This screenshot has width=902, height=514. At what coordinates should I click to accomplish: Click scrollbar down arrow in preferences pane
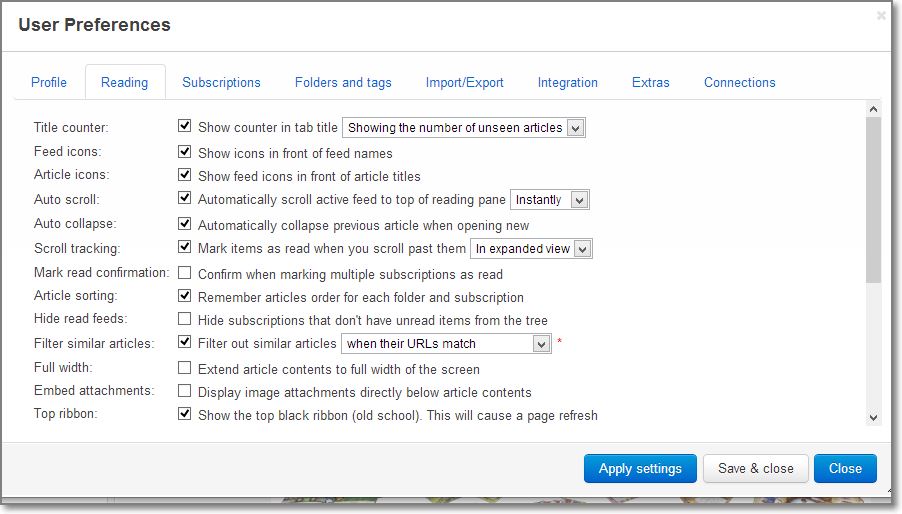click(873, 418)
